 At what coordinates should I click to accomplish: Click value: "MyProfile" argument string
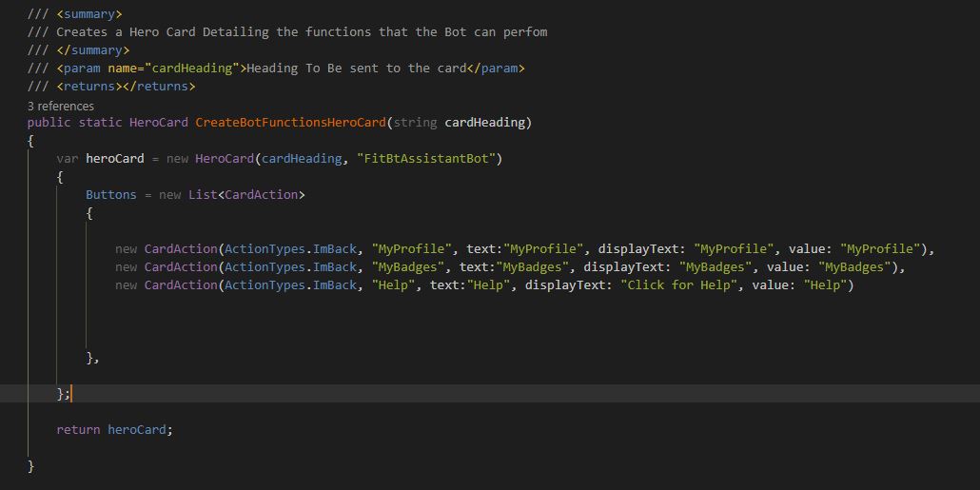(x=881, y=248)
